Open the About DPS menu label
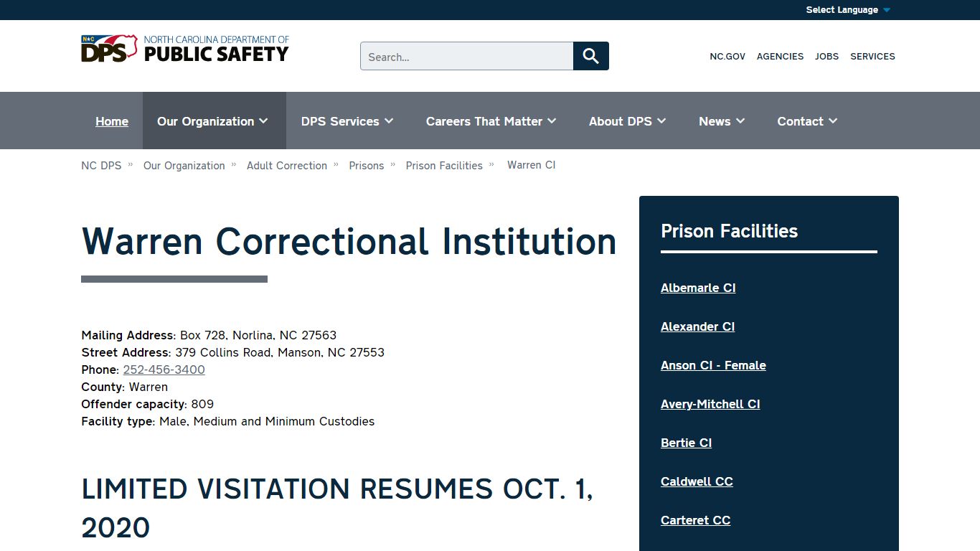980x551 pixels. coord(621,121)
